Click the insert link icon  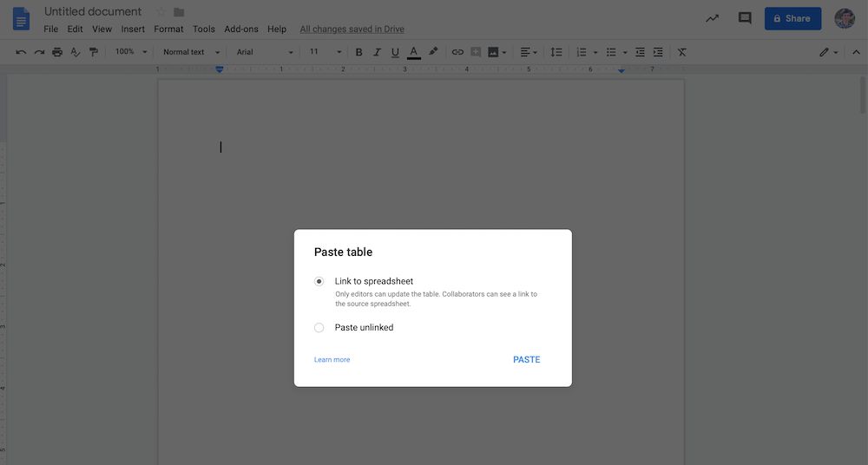tap(457, 52)
